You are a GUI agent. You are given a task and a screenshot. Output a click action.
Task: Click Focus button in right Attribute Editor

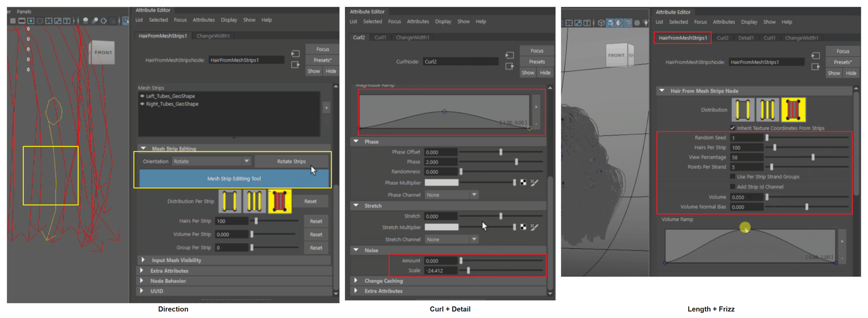[843, 51]
